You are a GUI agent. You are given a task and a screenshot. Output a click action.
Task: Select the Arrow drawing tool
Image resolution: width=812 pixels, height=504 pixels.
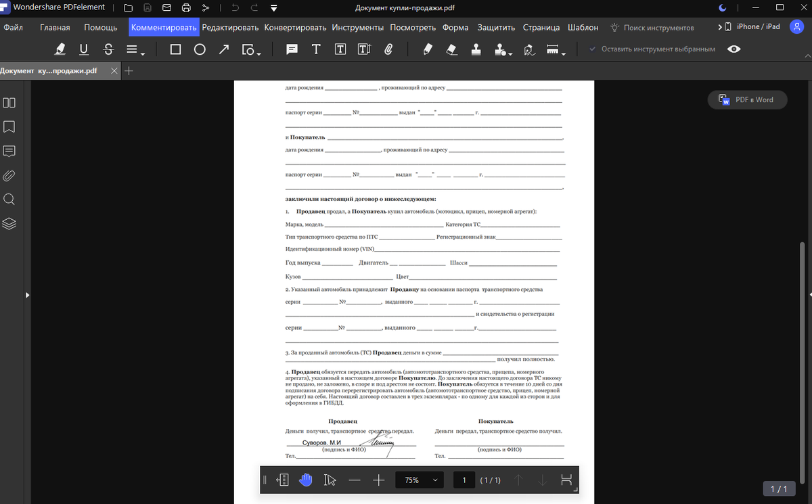click(x=224, y=49)
